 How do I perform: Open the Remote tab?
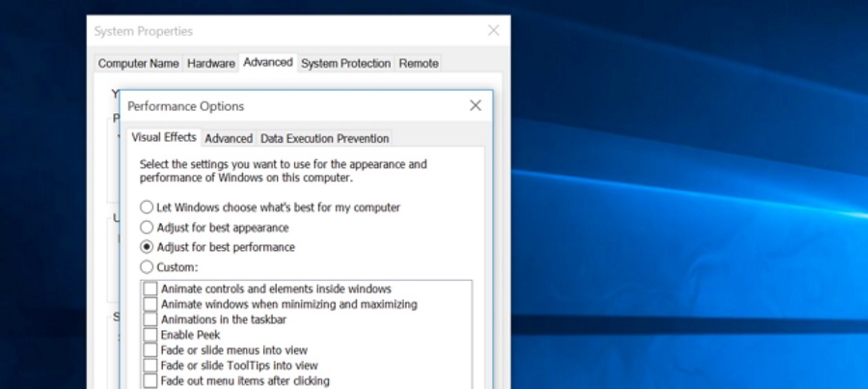419,64
